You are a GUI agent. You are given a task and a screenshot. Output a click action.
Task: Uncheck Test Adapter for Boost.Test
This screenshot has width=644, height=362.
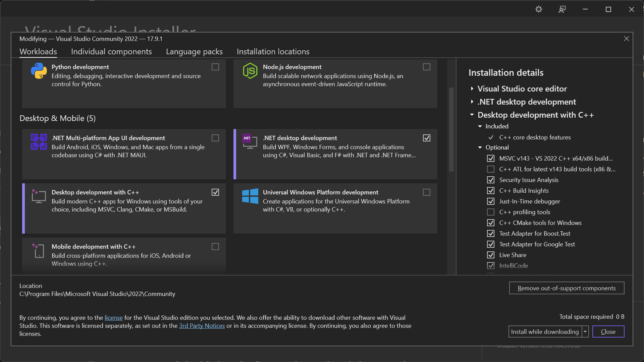pyautogui.click(x=491, y=234)
